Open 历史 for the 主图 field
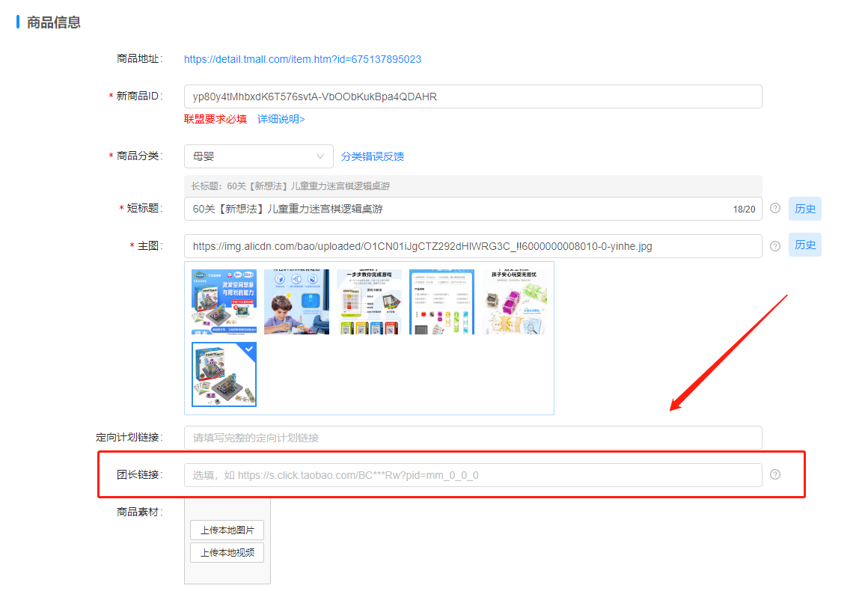Screen dimensions: 868x615 [x=804, y=245]
